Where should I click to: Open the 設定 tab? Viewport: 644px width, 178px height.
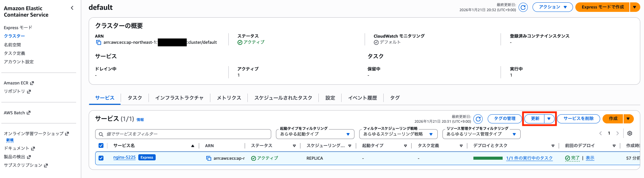(330, 98)
